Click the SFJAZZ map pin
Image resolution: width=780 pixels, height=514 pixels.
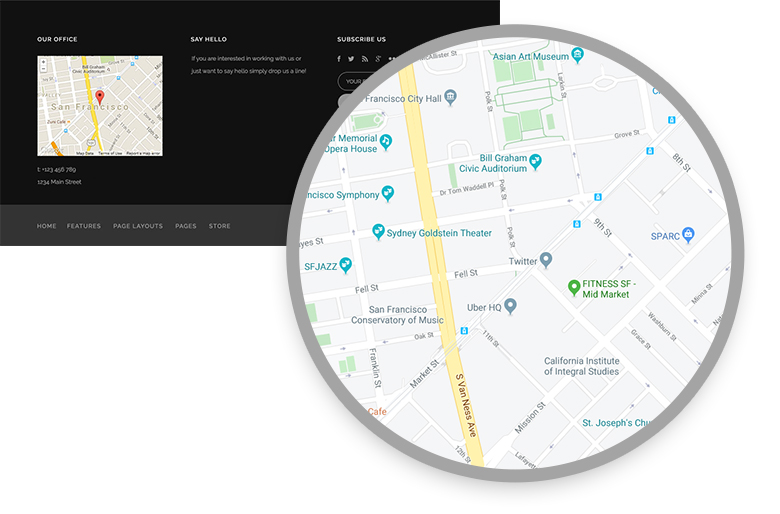click(x=345, y=265)
